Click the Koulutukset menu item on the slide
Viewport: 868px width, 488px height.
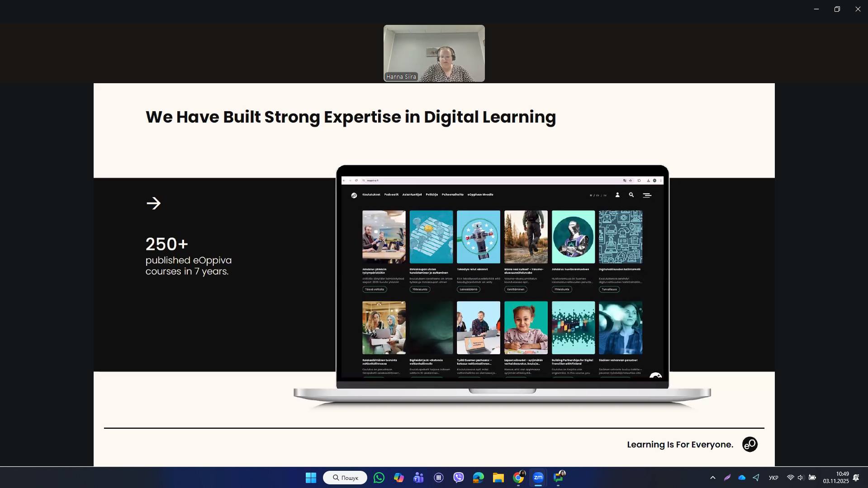coord(371,194)
